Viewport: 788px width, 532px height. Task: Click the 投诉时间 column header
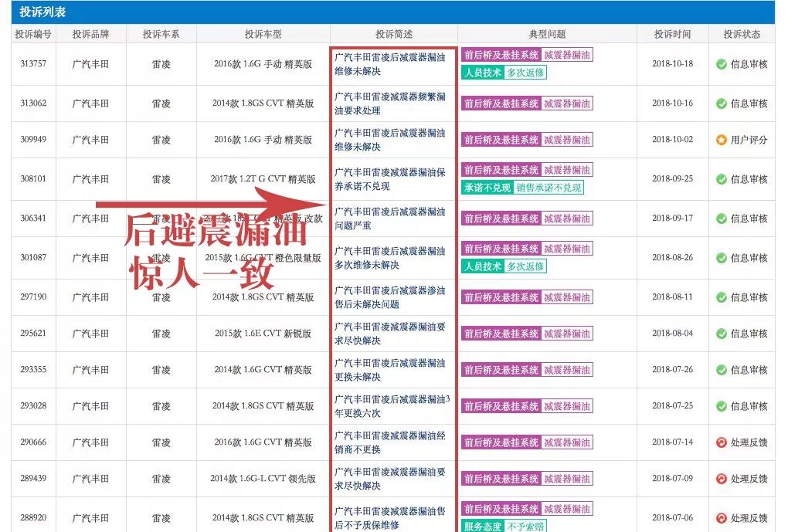(x=673, y=33)
